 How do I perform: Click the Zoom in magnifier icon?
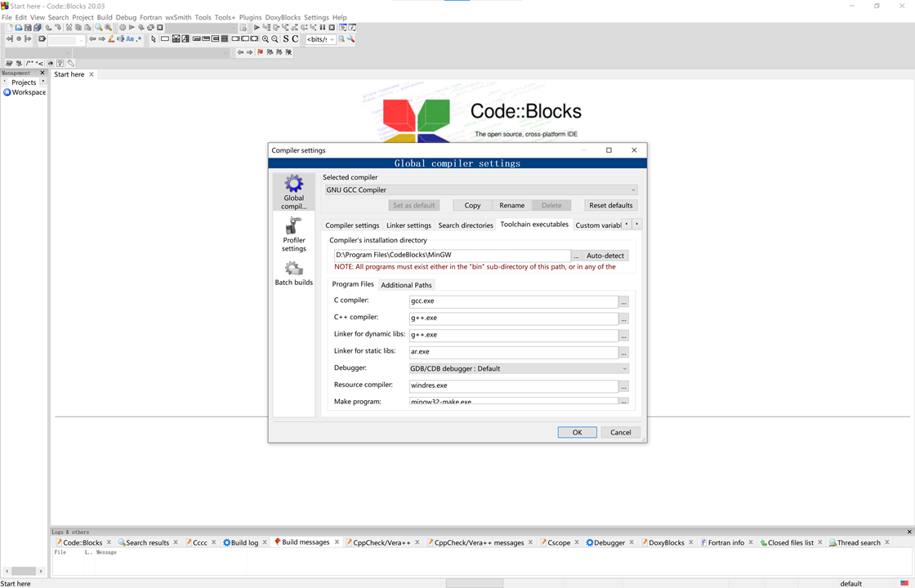[x=266, y=39]
